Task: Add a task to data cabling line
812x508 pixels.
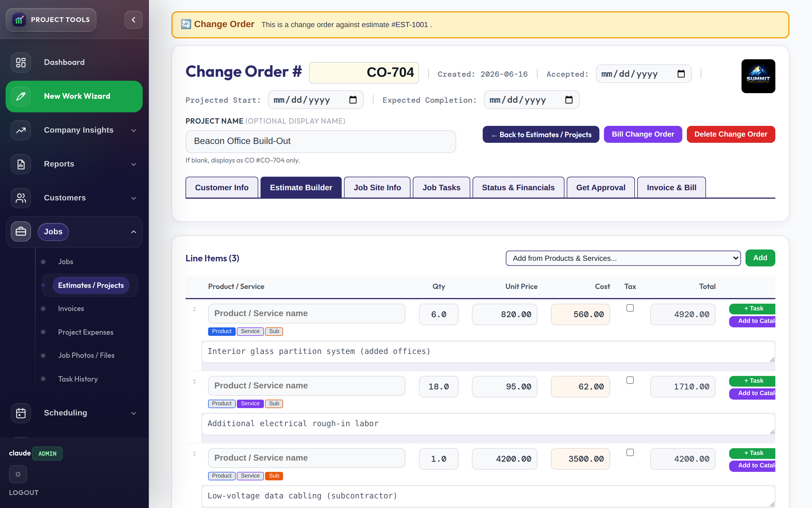Action: pyautogui.click(x=752, y=453)
